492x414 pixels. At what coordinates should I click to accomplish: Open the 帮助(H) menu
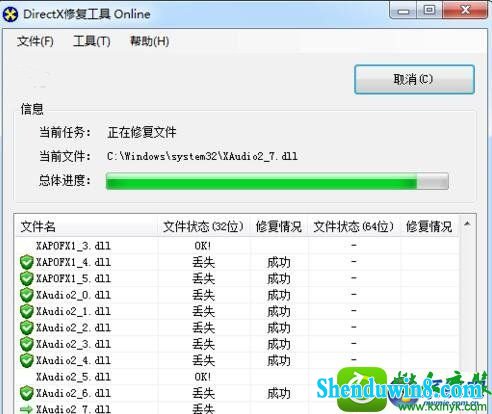(149, 42)
